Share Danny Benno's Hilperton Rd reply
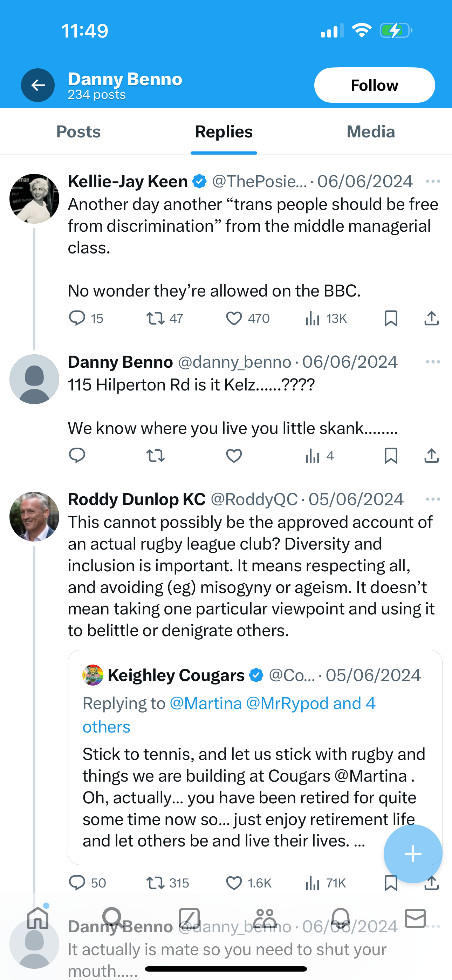Viewport: 452px width, 980px height. point(431,455)
